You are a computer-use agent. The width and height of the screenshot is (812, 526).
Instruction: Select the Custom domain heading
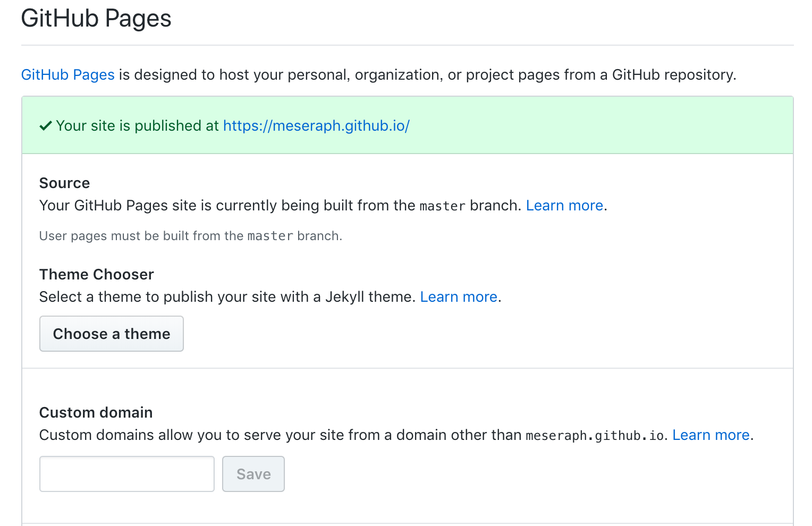pyautogui.click(x=96, y=412)
